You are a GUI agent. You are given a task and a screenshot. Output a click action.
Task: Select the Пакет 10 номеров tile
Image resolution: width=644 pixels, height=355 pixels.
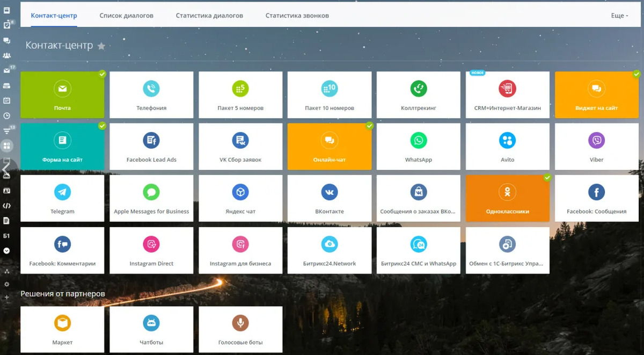pyautogui.click(x=330, y=95)
